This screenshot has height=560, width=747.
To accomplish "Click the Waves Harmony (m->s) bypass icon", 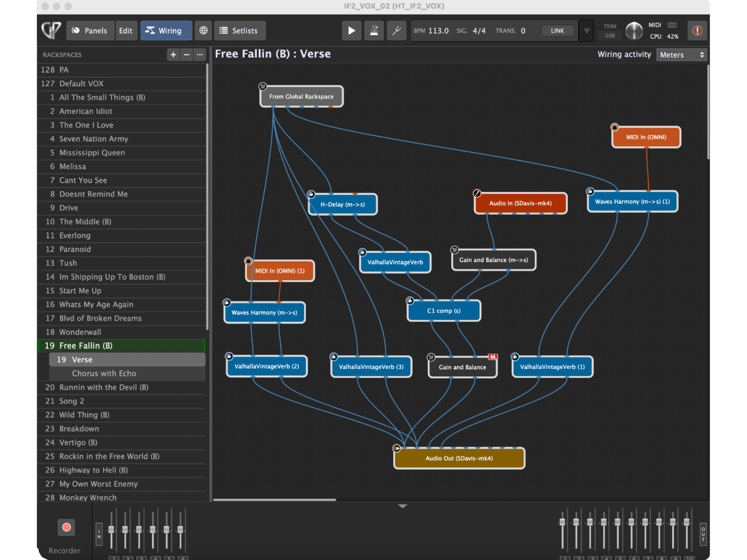I will 227,303.
